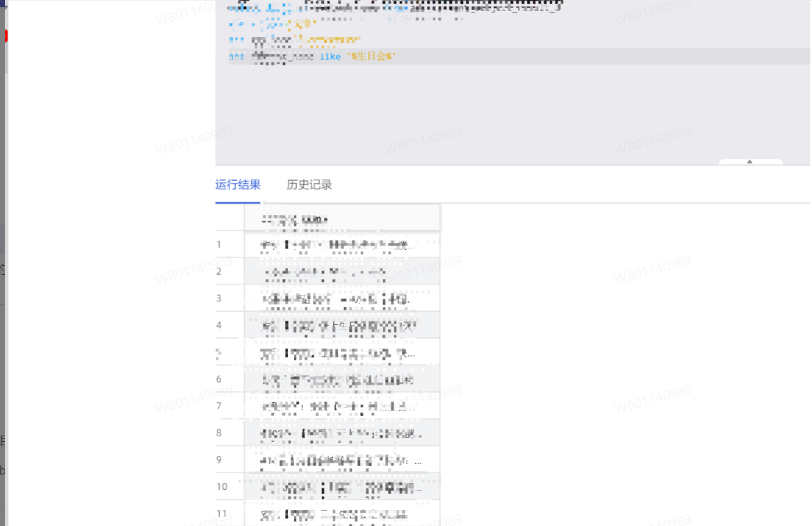Select the data cell in the fifth result row
The width and height of the screenshot is (812, 526).
[x=341, y=353]
